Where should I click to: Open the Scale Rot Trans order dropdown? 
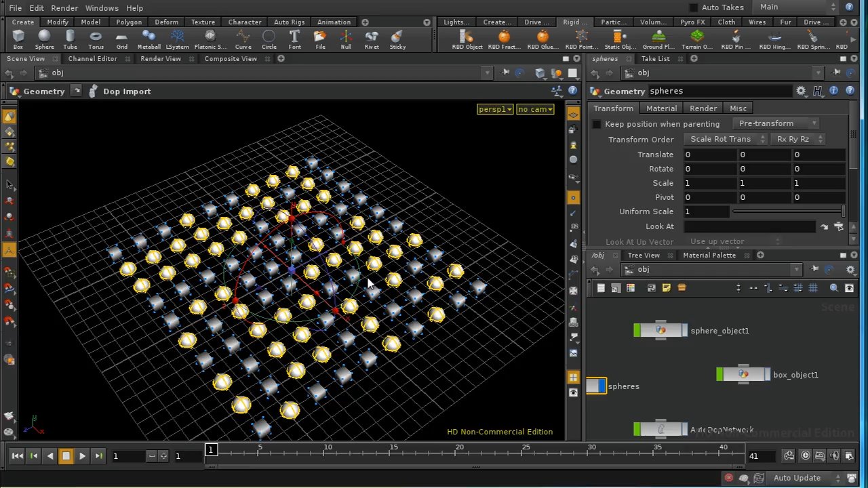point(725,139)
